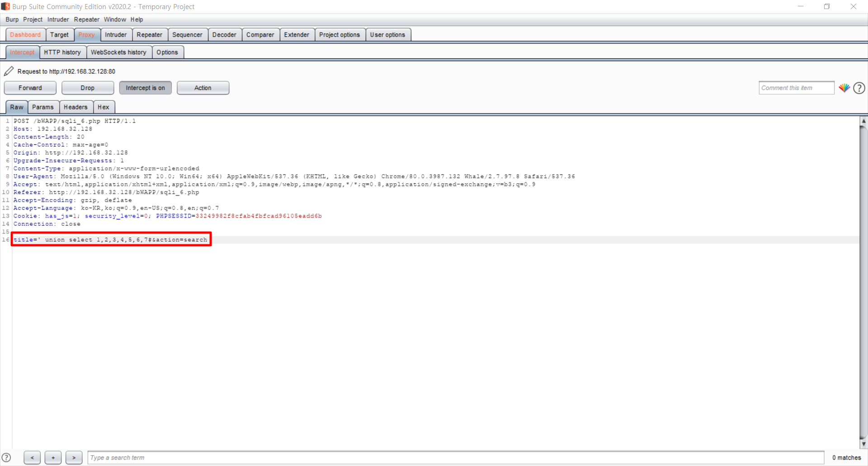The width and height of the screenshot is (868, 466).
Task: Open the highlight color picker icon
Action: point(844,88)
